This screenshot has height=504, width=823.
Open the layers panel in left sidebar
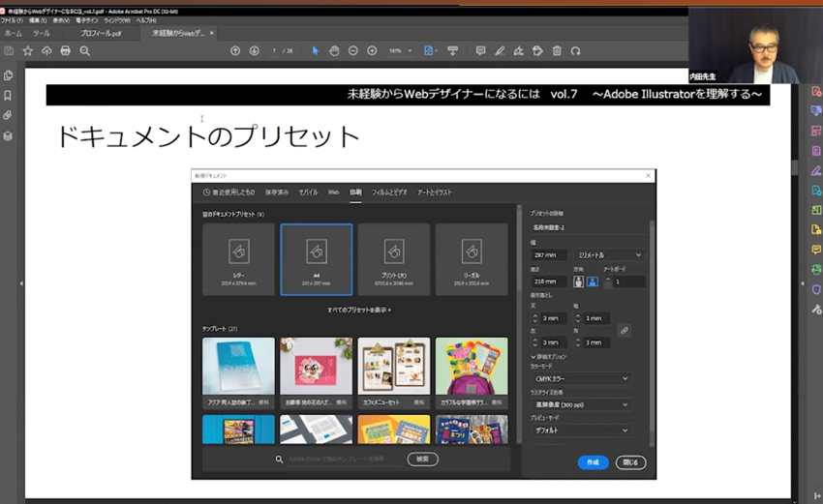click(8, 136)
